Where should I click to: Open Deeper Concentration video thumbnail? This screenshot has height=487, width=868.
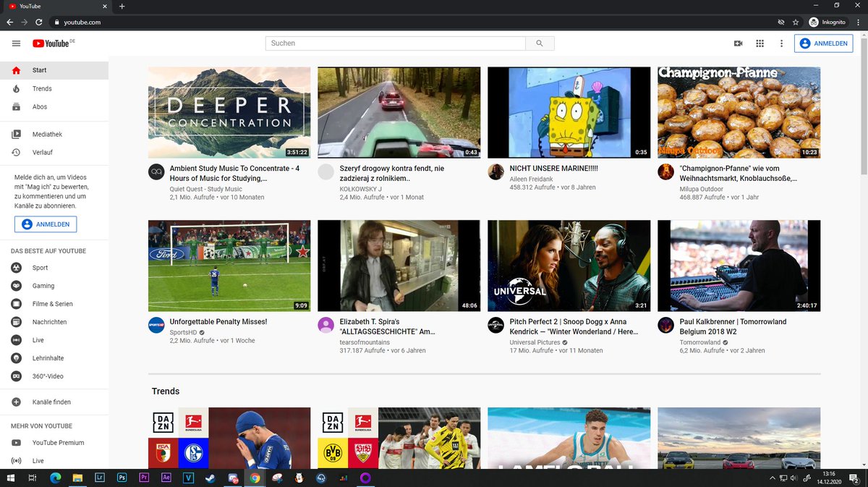click(x=229, y=113)
